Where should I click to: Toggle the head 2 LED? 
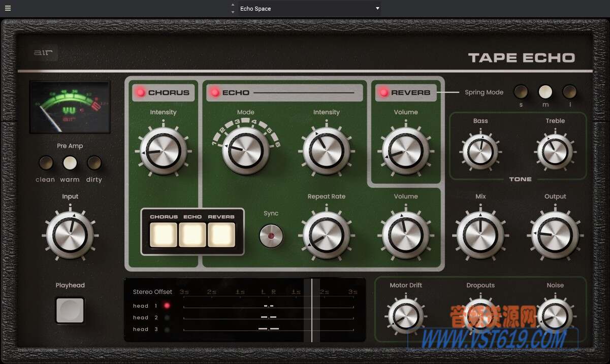pos(167,317)
